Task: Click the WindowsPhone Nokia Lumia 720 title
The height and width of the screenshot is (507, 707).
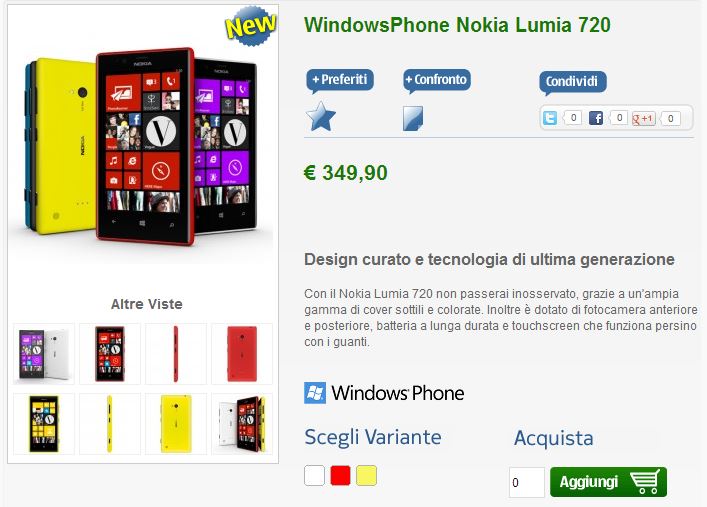Action: pos(457,25)
